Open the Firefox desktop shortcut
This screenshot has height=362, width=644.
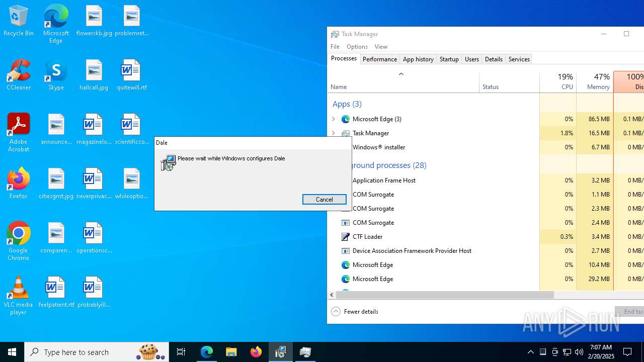point(19,184)
